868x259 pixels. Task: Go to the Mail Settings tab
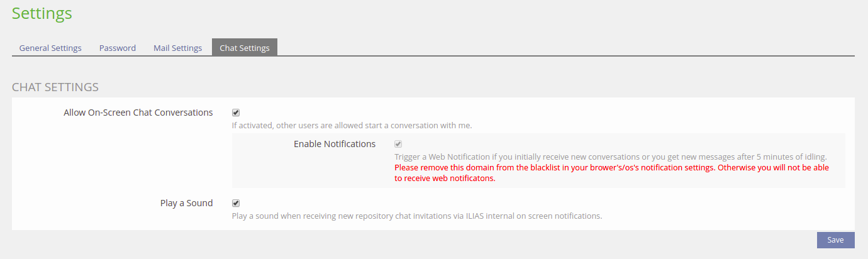click(177, 48)
